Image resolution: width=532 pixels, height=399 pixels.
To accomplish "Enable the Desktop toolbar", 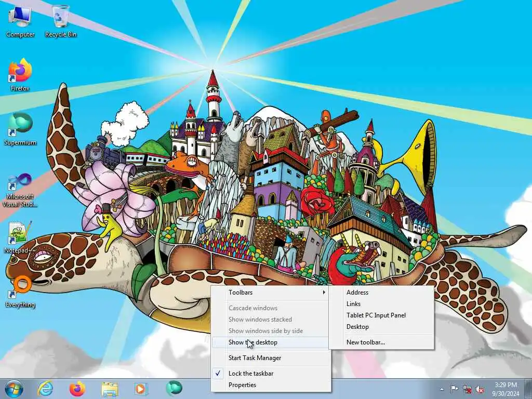I will [x=381, y=327].
